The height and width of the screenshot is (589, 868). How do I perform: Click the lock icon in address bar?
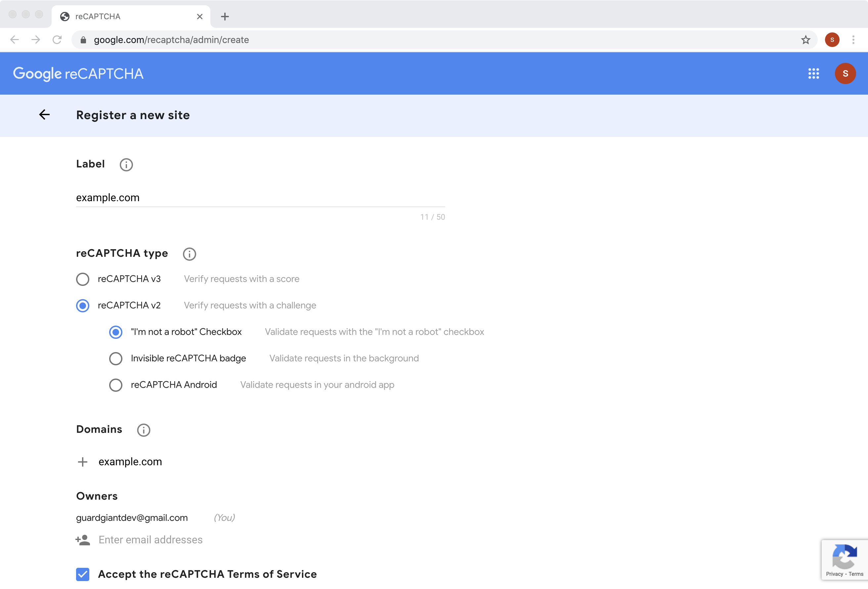coord(83,40)
